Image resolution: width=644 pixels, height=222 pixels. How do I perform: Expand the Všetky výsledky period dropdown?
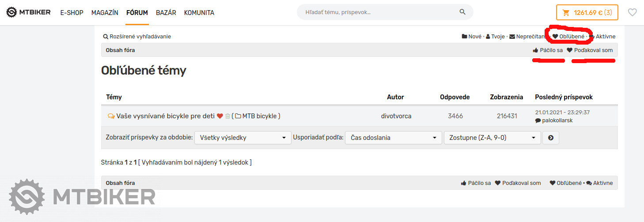point(242,138)
